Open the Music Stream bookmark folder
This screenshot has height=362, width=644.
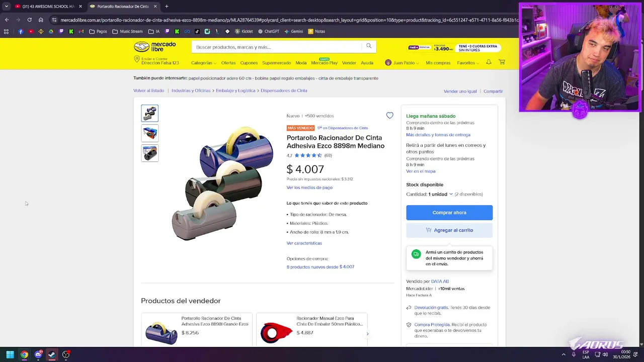[x=128, y=31]
